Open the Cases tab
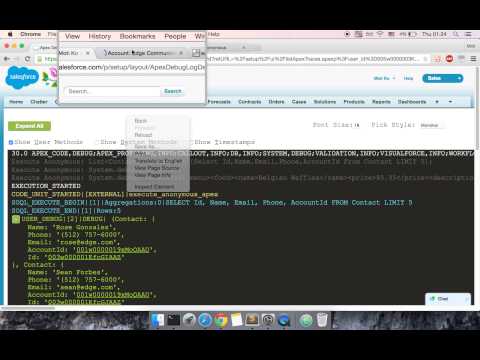Image resolution: width=480 pixels, height=360 pixels. pos(299,102)
